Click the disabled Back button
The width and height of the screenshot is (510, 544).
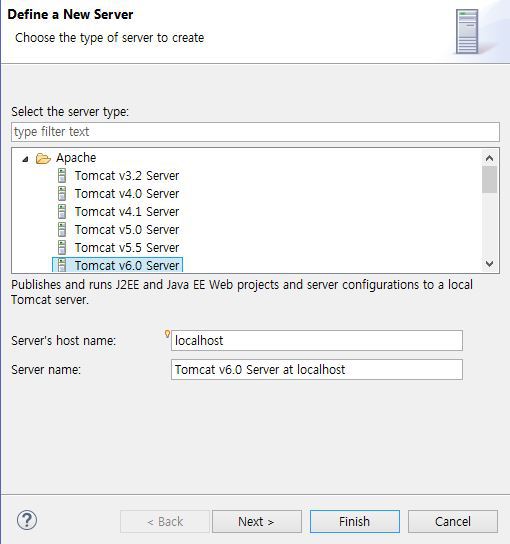coord(165,521)
